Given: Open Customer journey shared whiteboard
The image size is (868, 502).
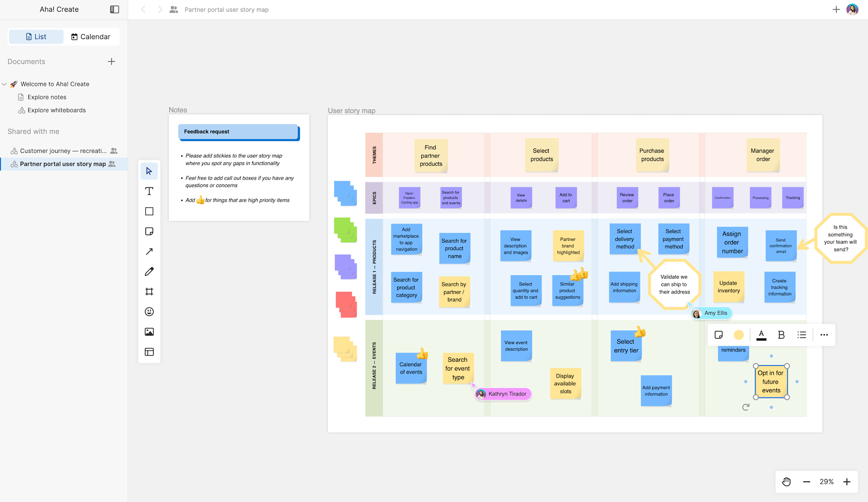Looking at the screenshot, I should 63,151.
